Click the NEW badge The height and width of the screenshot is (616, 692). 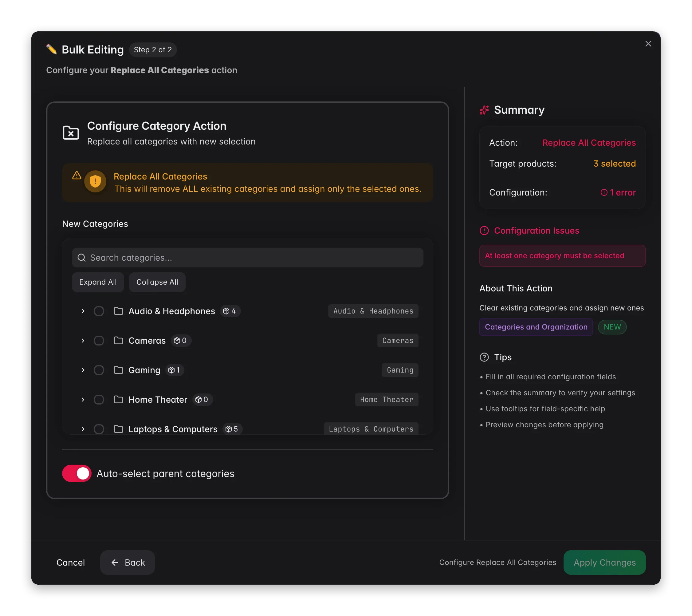(x=612, y=327)
